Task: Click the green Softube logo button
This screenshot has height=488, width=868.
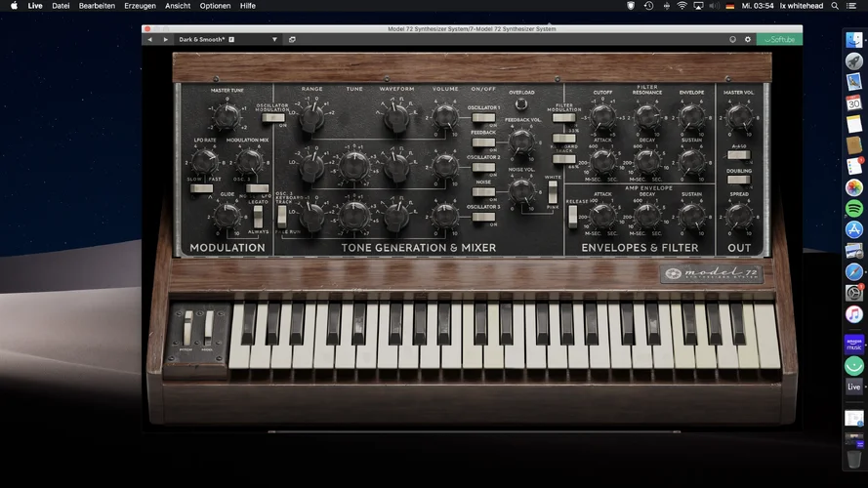Action: (779, 40)
